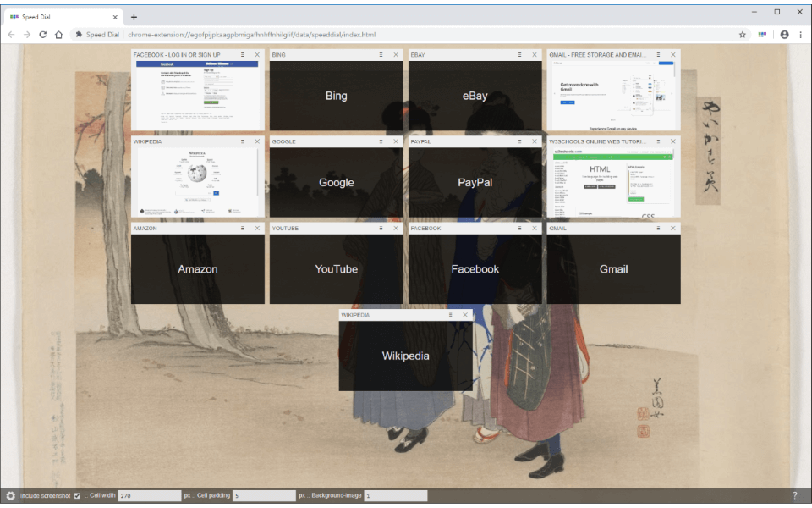
Task: Close the 'Gmail - Free Storage and Email' tile
Action: coord(673,54)
